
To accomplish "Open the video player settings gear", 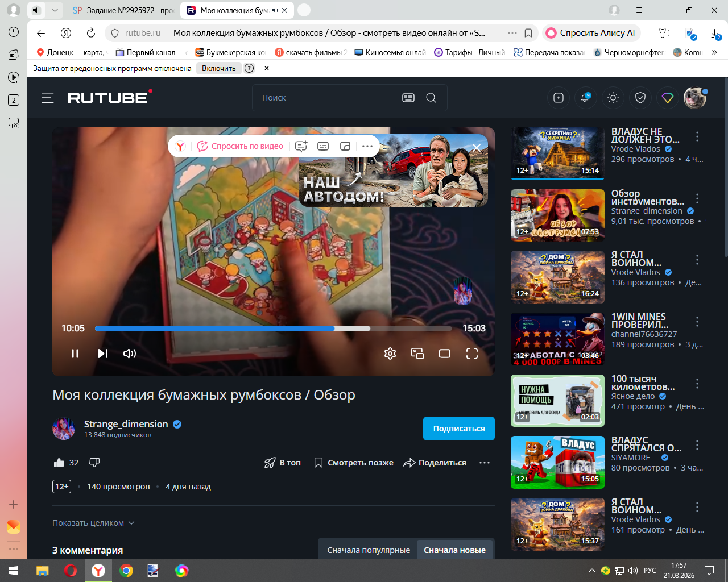I will point(390,354).
